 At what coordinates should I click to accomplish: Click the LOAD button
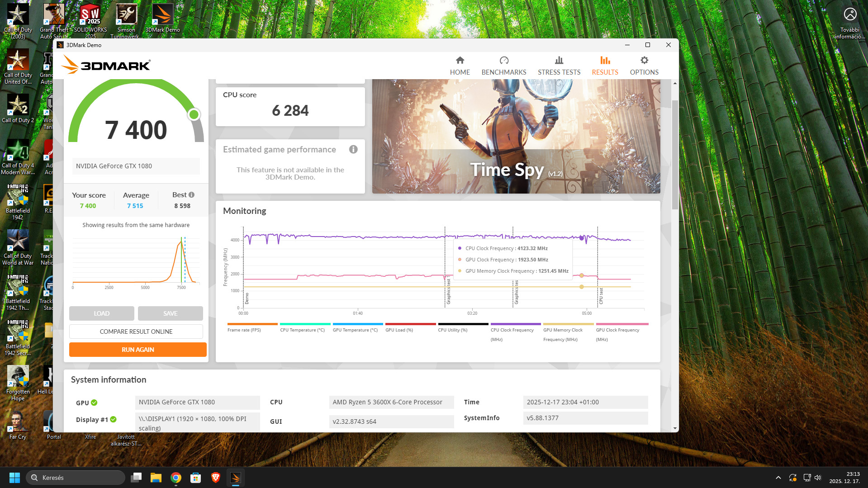tap(102, 313)
